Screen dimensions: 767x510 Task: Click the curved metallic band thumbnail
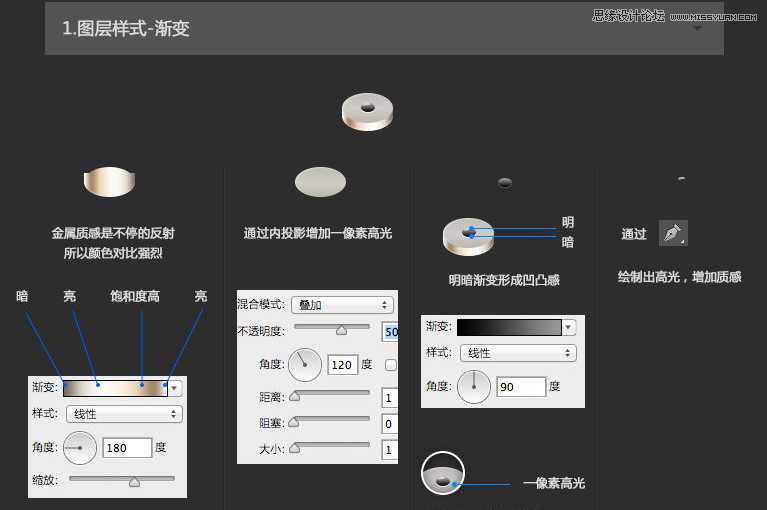109,181
